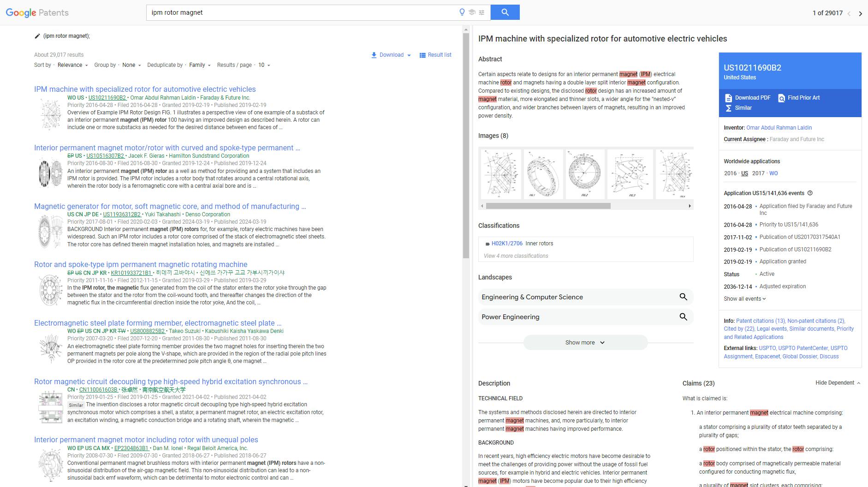Open FIG.3 drawing image thumbnail
Image resolution: width=868 pixels, height=487 pixels.
[630, 174]
